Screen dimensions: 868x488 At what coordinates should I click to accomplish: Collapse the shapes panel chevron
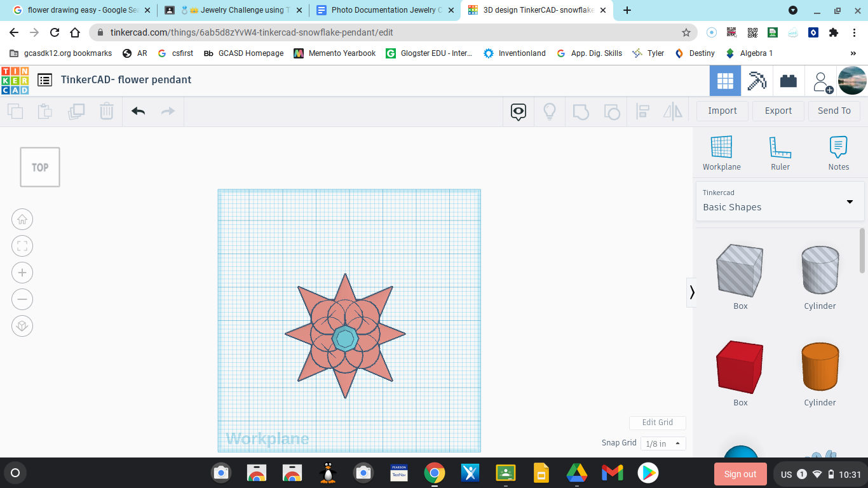pos(691,292)
